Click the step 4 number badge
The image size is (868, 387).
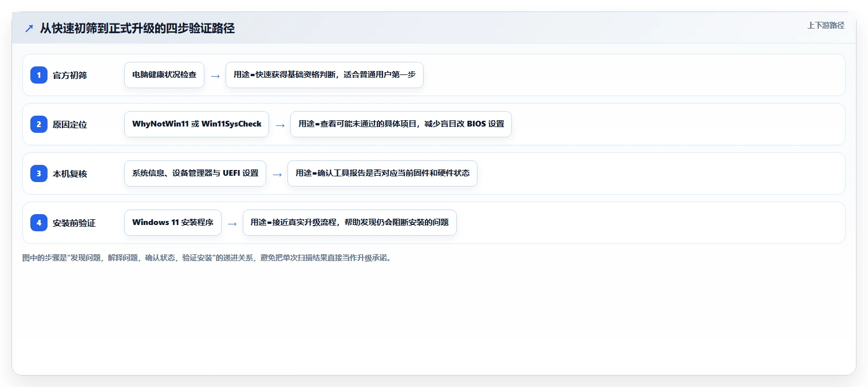(x=39, y=223)
